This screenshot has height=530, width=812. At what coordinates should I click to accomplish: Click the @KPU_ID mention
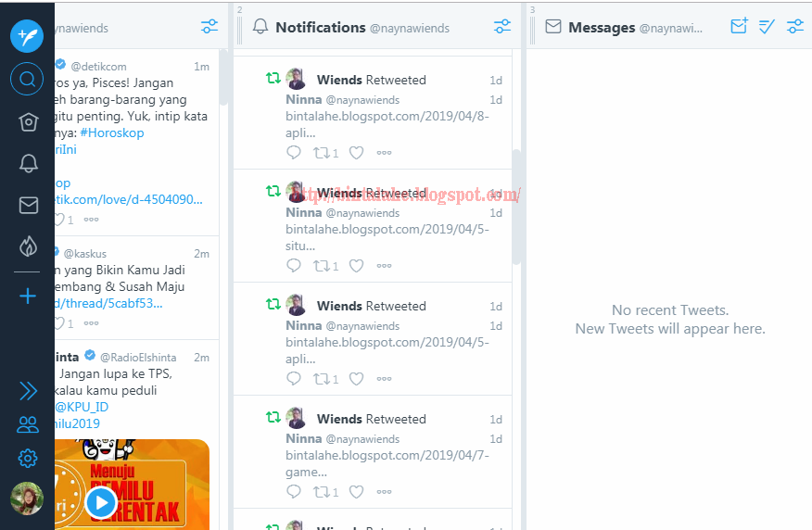click(x=82, y=407)
